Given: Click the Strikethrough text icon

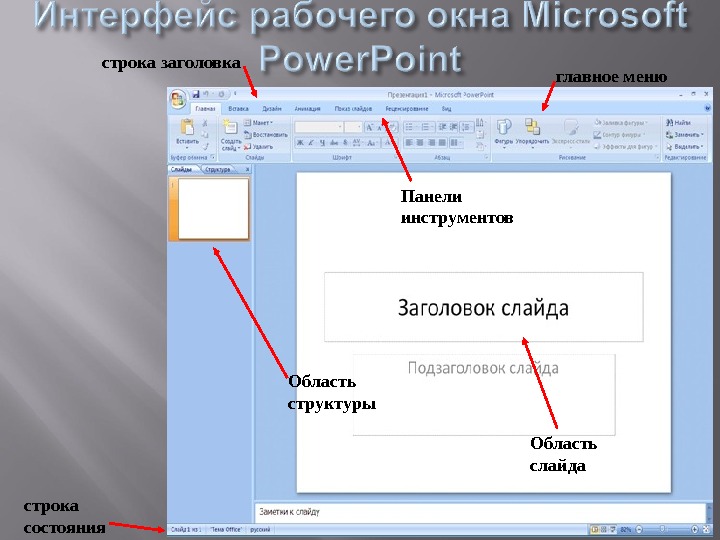Looking at the screenshot, I should (x=334, y=143).
